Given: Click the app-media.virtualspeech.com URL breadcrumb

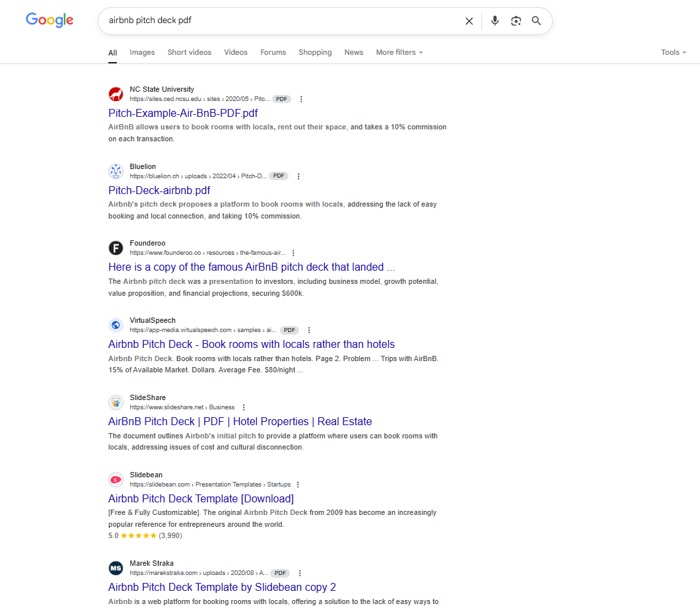Looking at the screenshot, I should pyautogui.click(x=203, y=330).
